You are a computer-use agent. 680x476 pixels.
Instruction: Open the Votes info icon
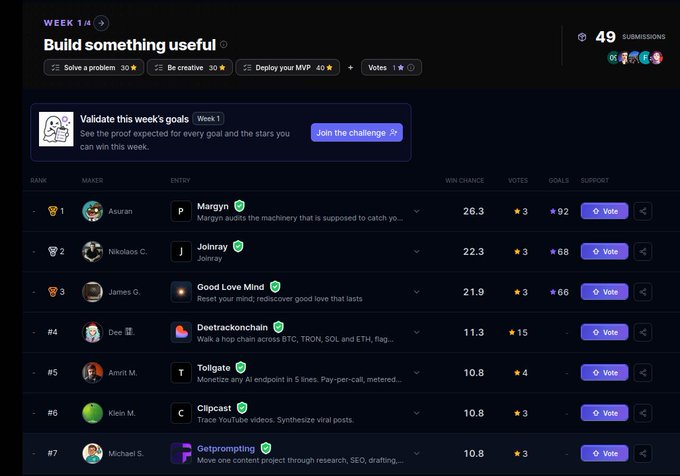411,68
